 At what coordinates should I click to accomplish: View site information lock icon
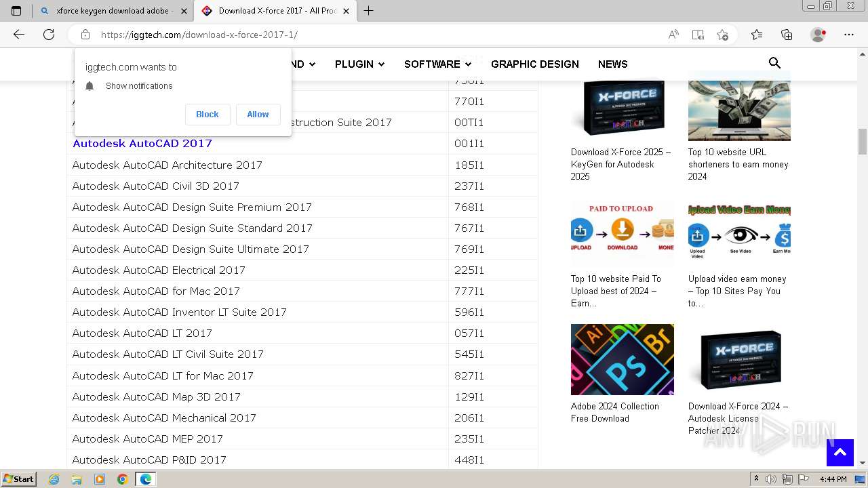click(x=85, y=35)
